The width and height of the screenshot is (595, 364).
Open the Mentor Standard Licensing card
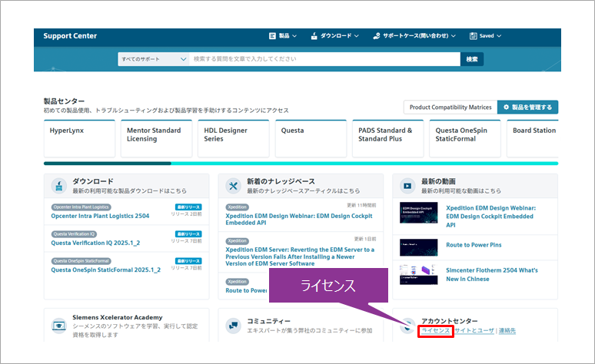[x=156, y=138]
